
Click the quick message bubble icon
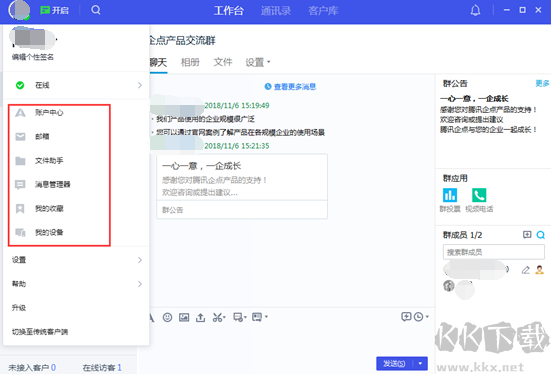(x=406, y=317)
